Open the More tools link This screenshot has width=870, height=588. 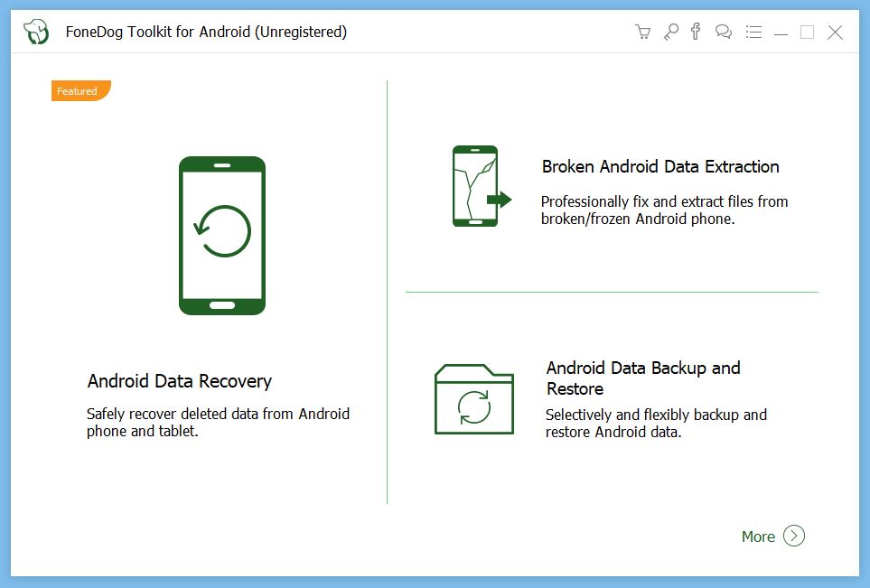click(758, 537)
